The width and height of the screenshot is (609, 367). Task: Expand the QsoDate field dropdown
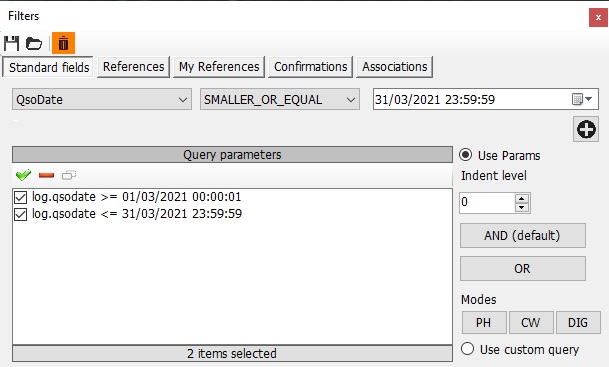pos(102,99)
